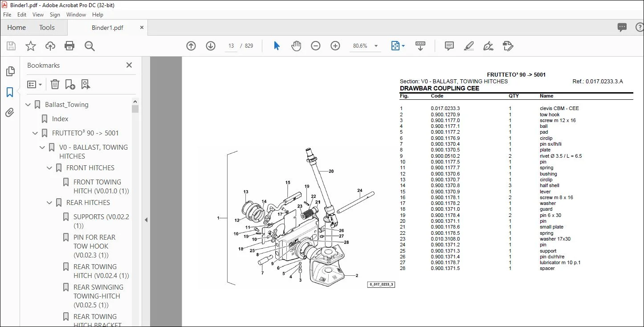Open the Attachments paperclip panel
Image resolution: width=644 pixels, height=327 pixels.
click(x=10, y=113)
